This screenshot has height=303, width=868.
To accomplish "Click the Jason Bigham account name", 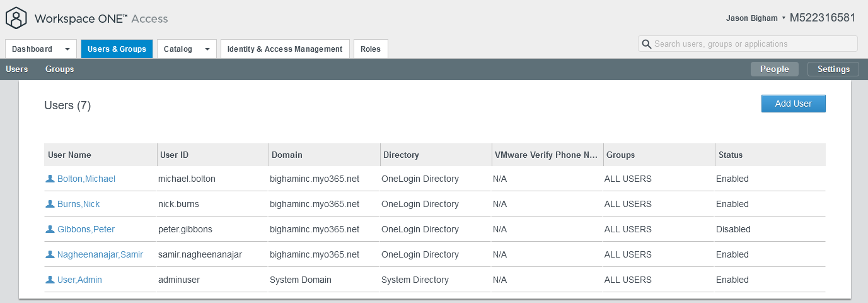I will coord(751,18).
